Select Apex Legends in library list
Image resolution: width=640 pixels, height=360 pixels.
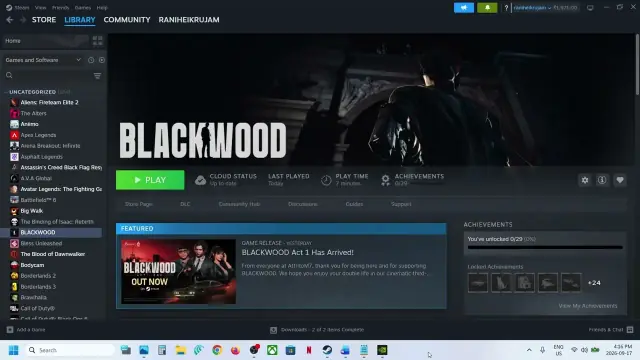tap(38, 135)
